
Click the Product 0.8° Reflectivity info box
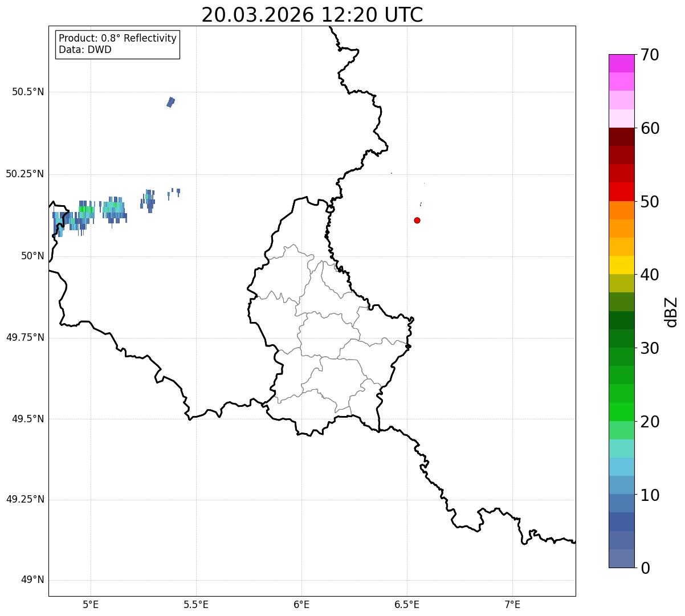click(x=117, y=44)
